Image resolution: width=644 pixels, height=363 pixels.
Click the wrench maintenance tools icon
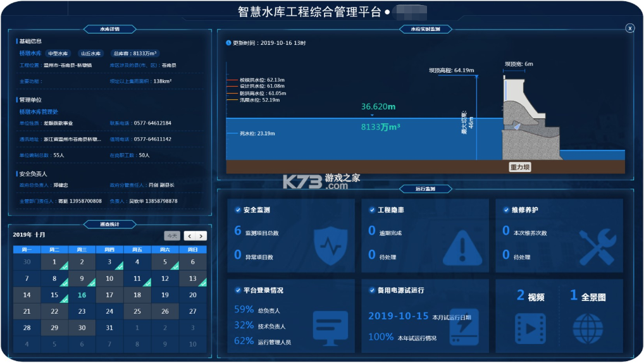(x=598, y=247)
